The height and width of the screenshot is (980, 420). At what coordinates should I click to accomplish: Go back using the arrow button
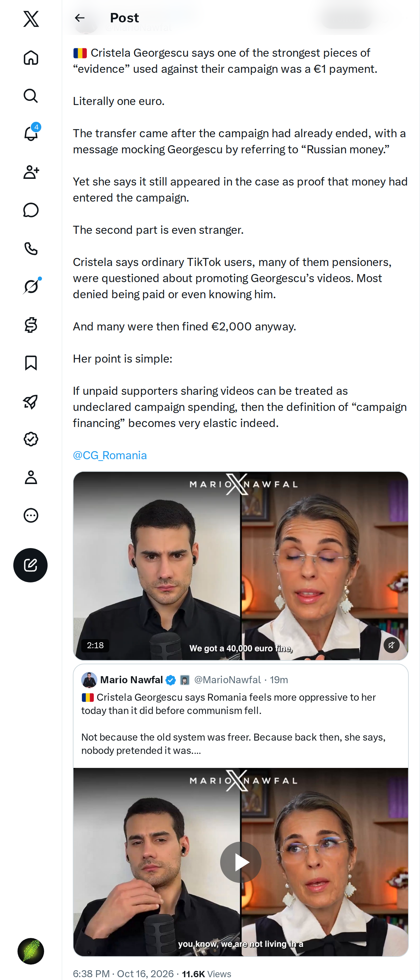click(x=79, y=18)
